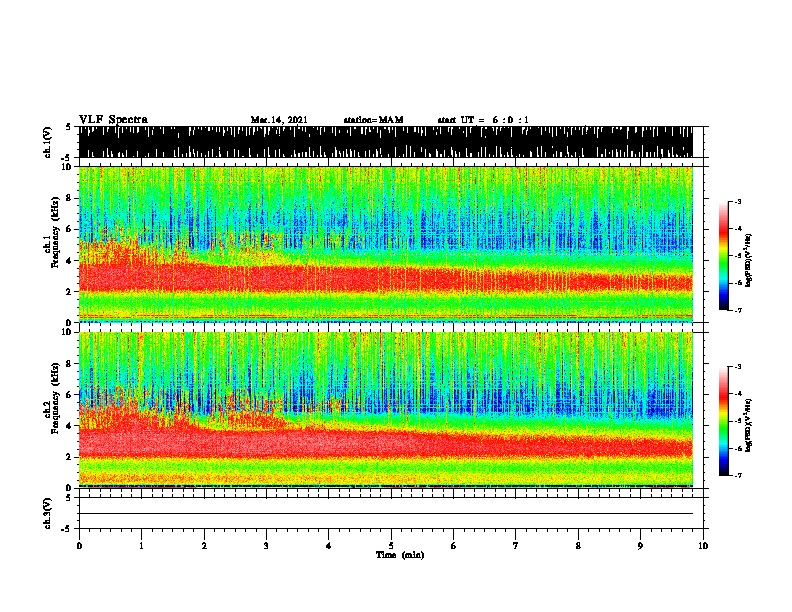Click the time axis tick label "4"
Screen dimensions: 792x612
point(328,546)
